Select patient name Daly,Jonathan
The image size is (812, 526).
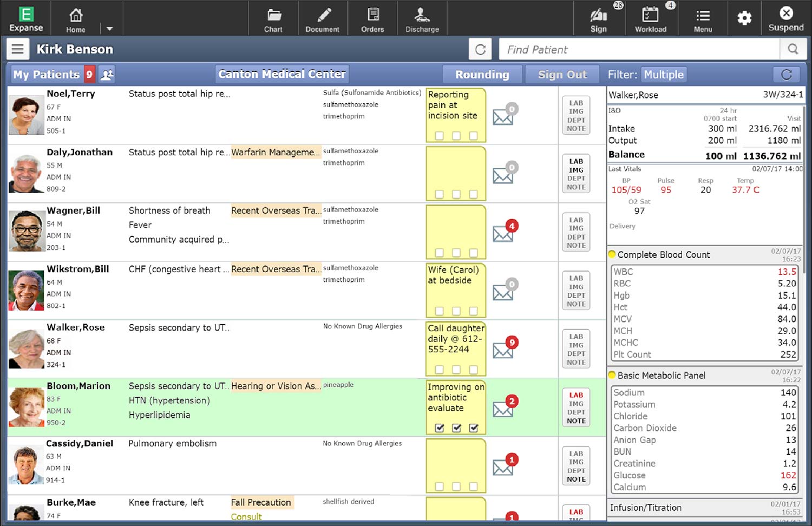point(80,152)
